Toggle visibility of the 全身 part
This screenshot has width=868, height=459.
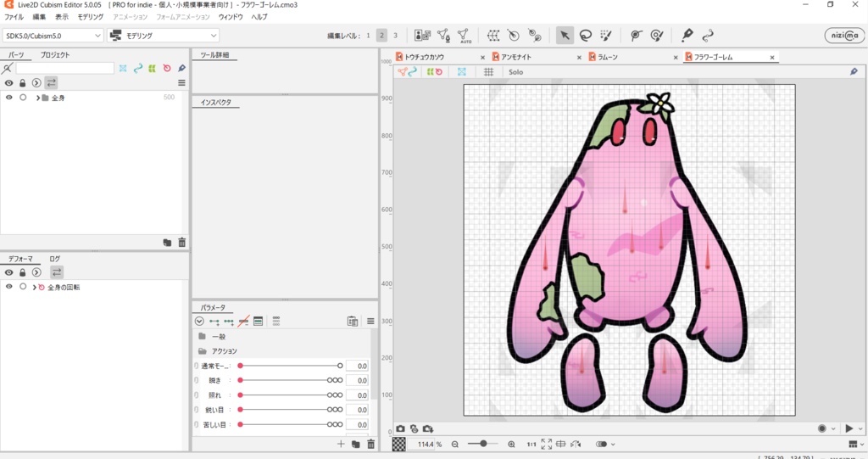click(8, 98)
